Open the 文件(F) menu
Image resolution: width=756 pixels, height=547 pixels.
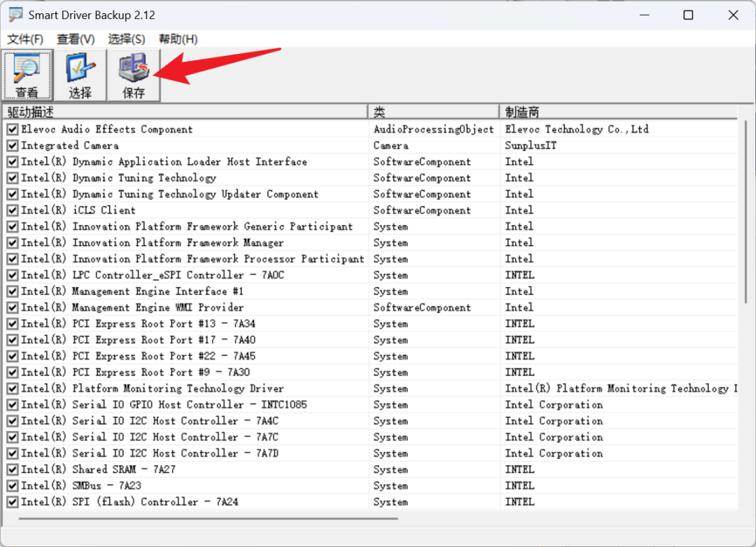pos(25,39)
